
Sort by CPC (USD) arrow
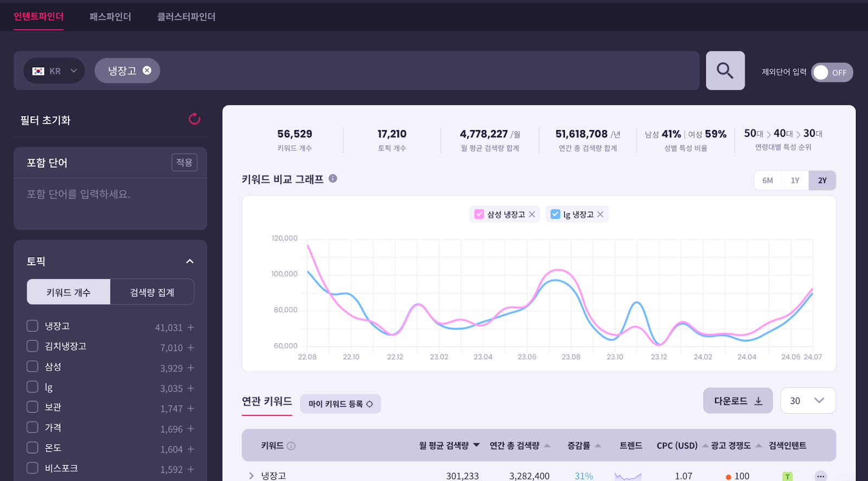[x=705, y=446]
